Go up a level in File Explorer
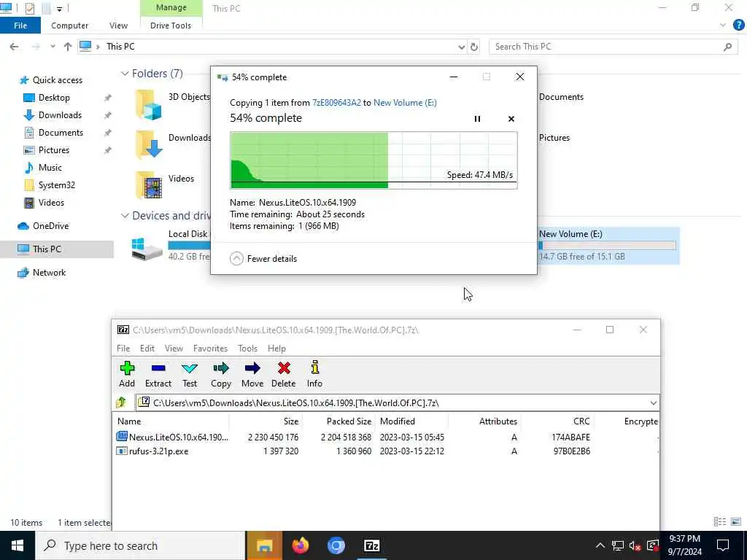This screenshot has width=747, height=560. coord(68,47)
